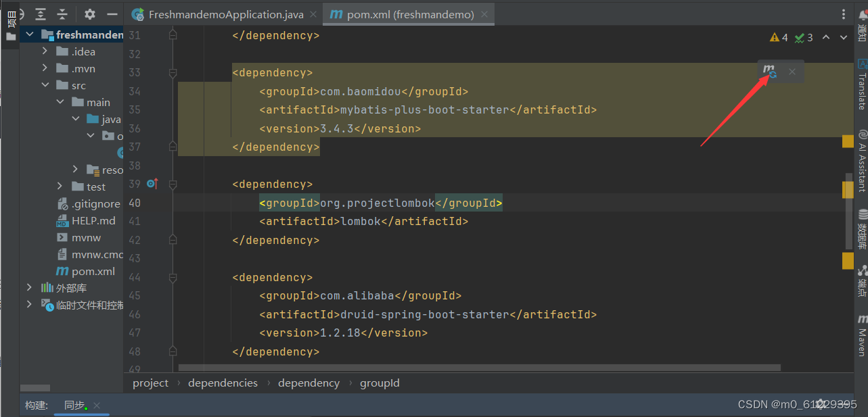
Task: Click the yellow error stripe marker on scrollbar
Action: click(848, 141)
